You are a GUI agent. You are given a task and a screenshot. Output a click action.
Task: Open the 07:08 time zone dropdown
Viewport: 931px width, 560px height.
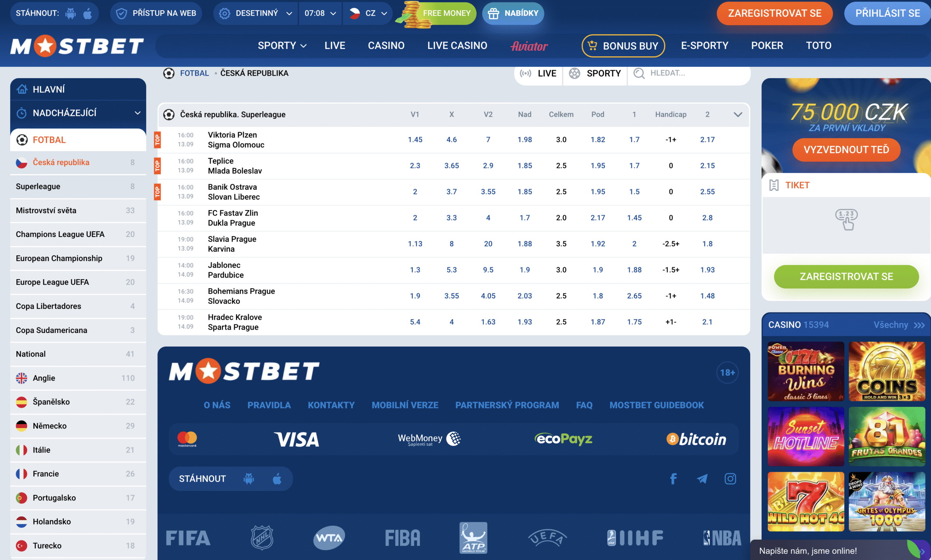coord(320,13)
